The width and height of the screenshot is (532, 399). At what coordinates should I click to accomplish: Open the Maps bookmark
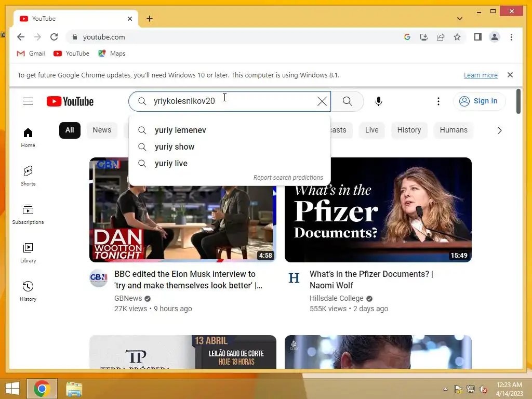(112, 54)
